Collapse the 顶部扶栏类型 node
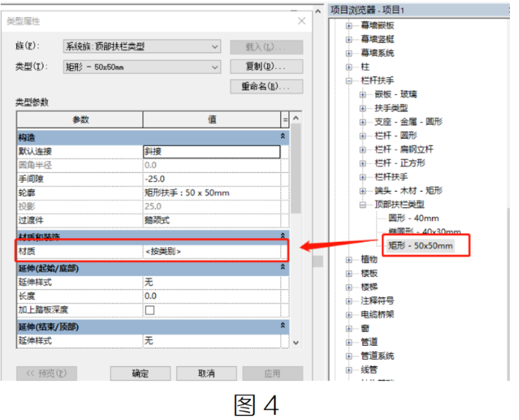The height and width of the screenshot is (420, 519). (362, 205)
